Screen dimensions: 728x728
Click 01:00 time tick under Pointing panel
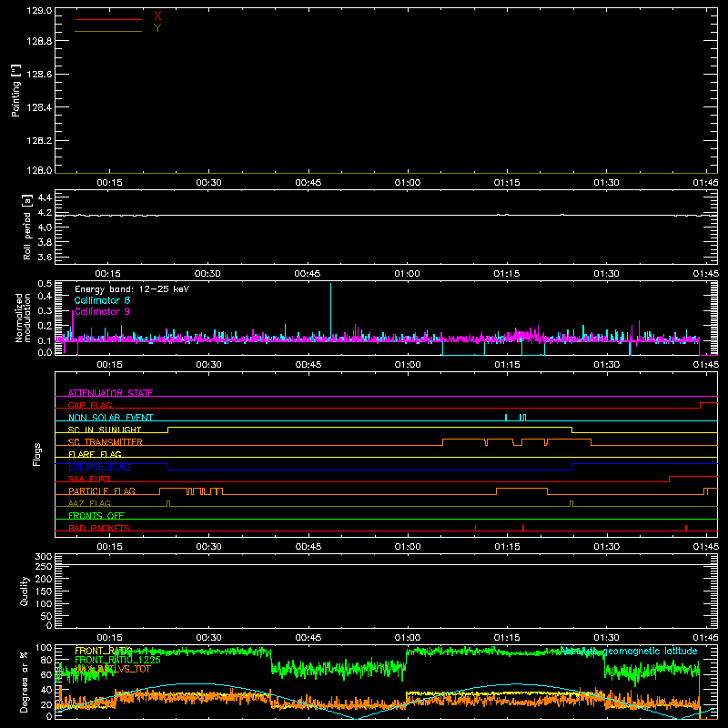[x=408, y=183]
